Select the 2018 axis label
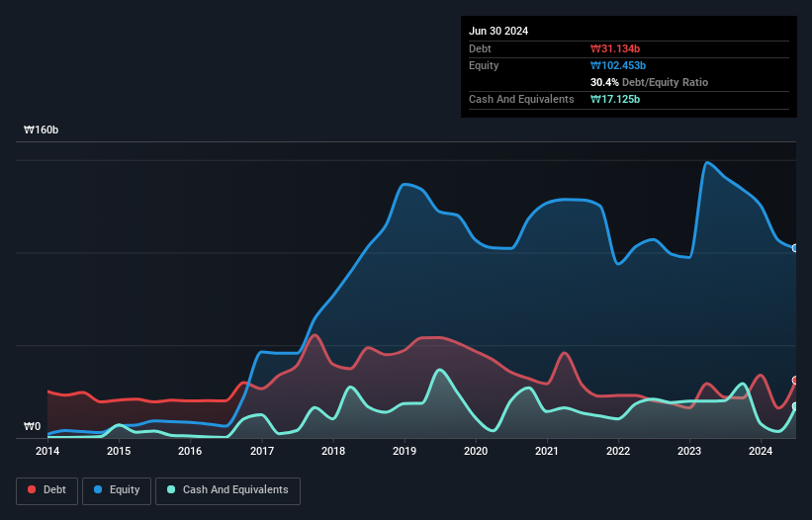The width and height of the screenshot is (812, 520). (333, 451)
